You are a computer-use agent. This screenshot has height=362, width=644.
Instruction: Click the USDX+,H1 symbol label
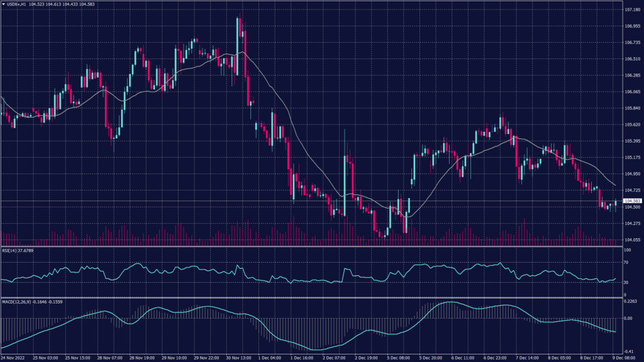[x=16, y=3]
